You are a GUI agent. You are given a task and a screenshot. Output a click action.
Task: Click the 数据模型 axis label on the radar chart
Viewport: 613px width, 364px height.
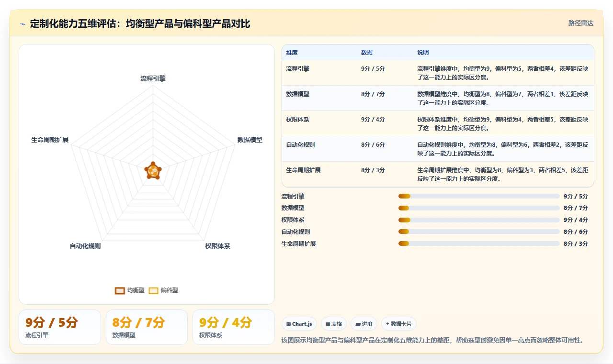(x=250, y=140)
